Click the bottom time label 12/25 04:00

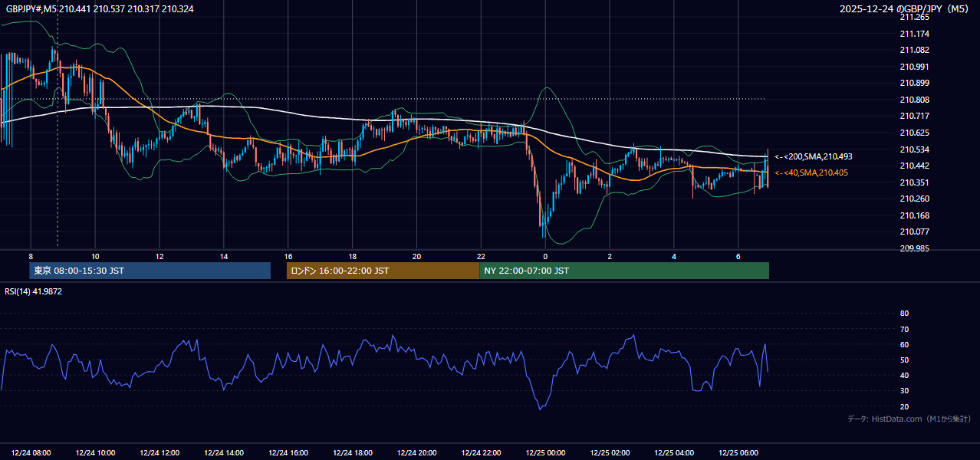click(675, 453)
